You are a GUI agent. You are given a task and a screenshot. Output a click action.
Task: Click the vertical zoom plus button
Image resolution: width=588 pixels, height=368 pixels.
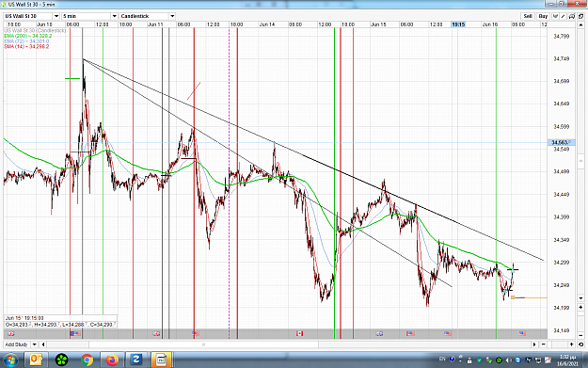(580, 307)
